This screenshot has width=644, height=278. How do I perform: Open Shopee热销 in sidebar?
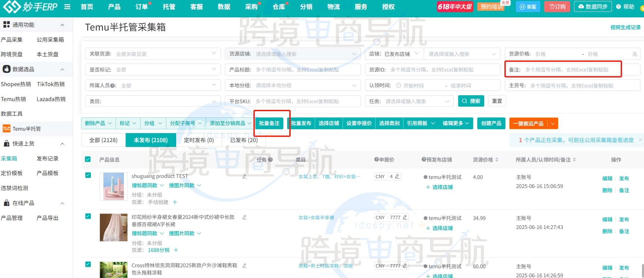coord(16,84)
